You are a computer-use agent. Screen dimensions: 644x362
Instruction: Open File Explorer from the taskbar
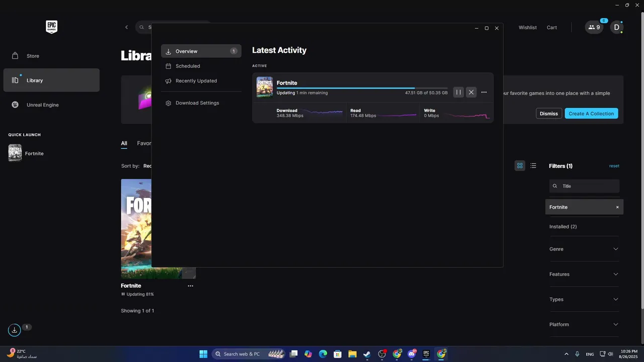click(352, 354)
